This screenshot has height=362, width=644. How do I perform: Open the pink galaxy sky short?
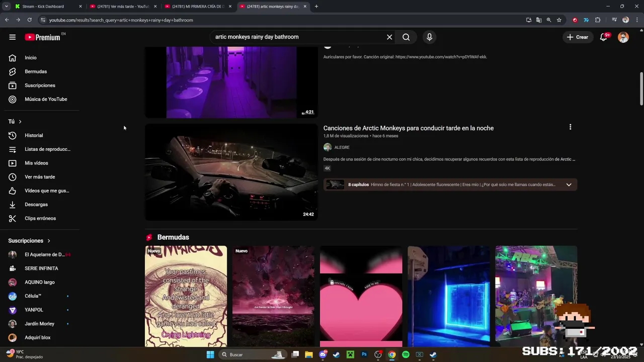click(x=273, y=296)
